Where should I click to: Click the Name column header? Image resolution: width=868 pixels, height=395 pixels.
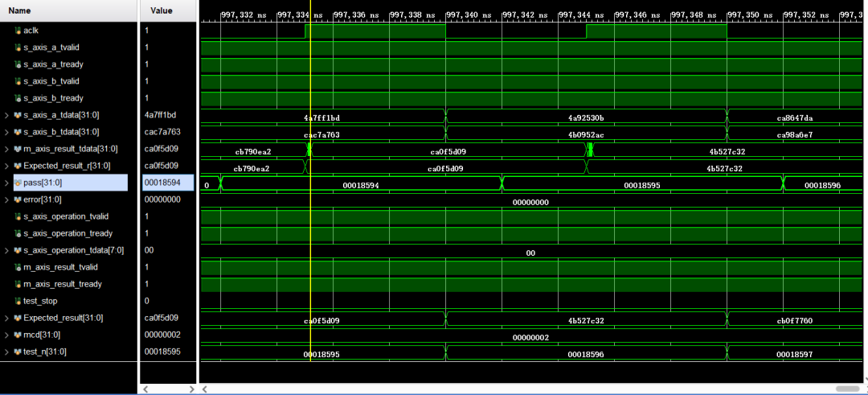point(19,10)
